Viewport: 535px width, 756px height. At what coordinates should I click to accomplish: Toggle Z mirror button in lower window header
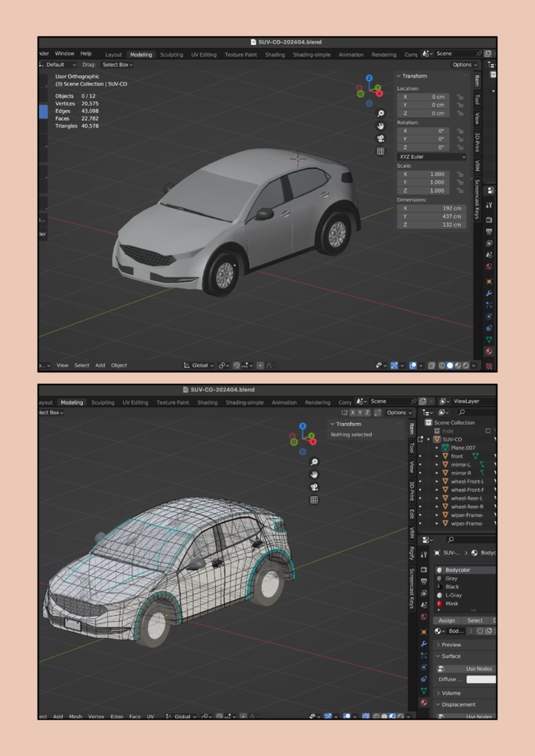[367, 413]
